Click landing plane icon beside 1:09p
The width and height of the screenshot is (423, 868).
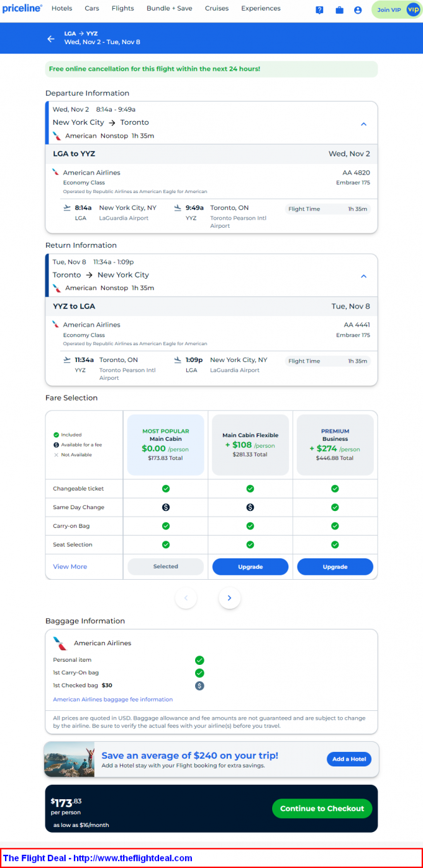coord(178,360)
